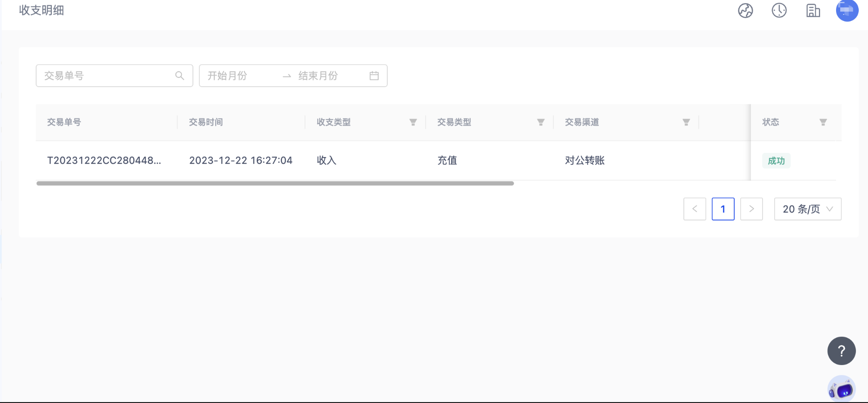Open the 交易渠道 column filter

click(x=686, y=122)
